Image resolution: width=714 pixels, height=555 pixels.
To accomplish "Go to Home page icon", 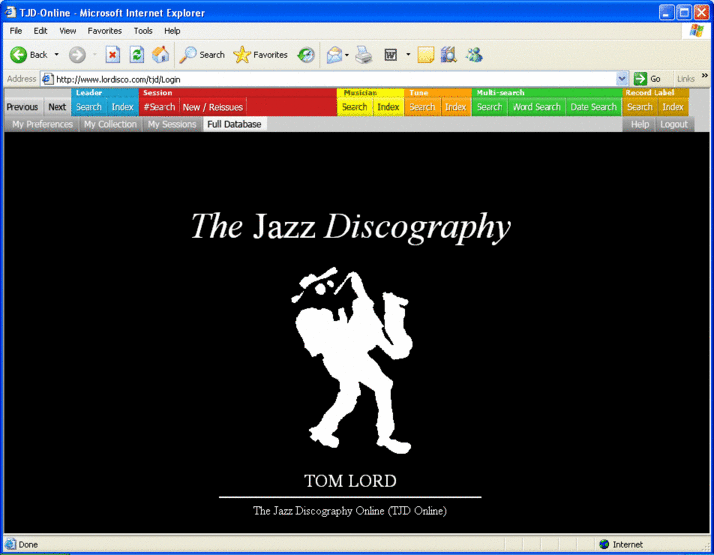I will pos(160,55).
